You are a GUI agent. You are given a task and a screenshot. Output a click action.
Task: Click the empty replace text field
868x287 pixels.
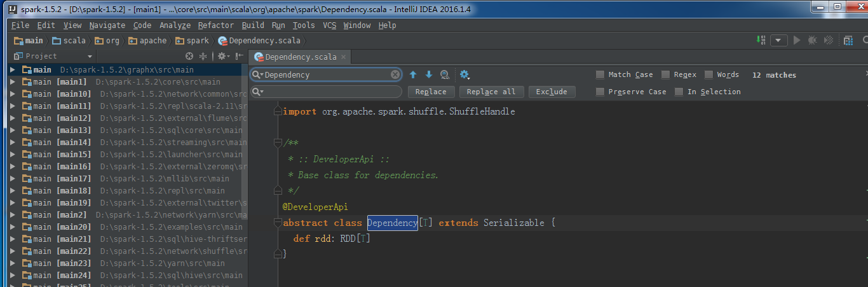coord(327,92)
